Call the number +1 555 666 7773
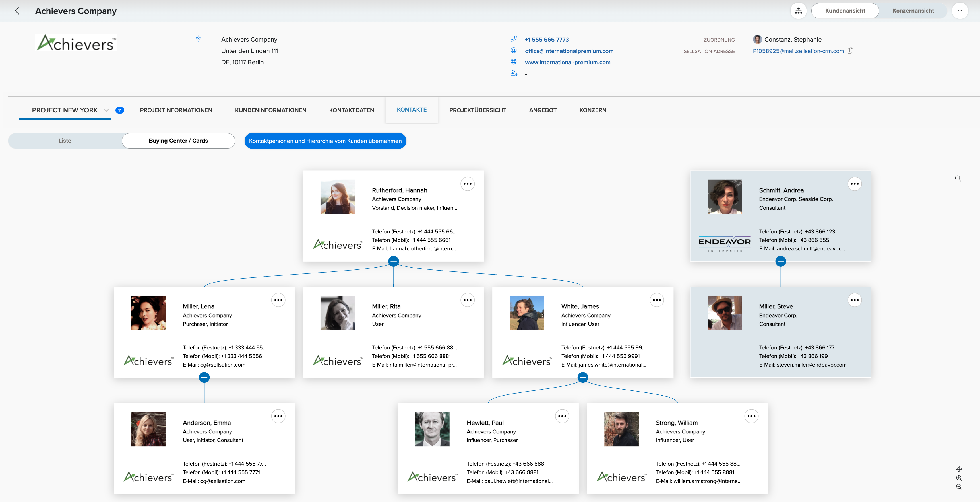 (547, 40)
